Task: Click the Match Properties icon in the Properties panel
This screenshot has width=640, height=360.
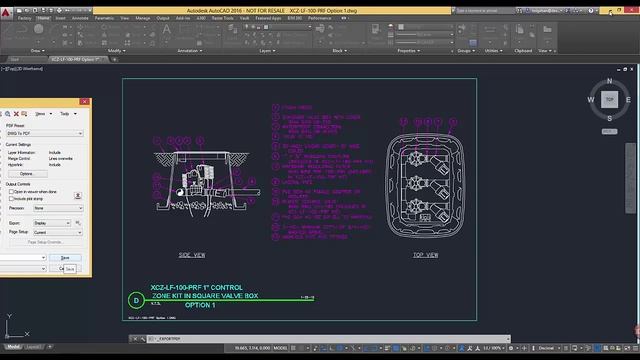Action: (x=375, y=29)
